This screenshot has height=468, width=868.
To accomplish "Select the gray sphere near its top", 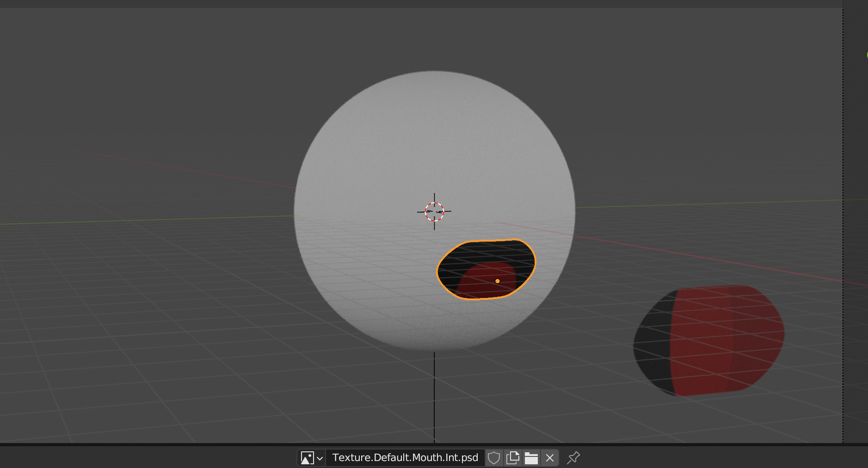I will pos(434,102).
